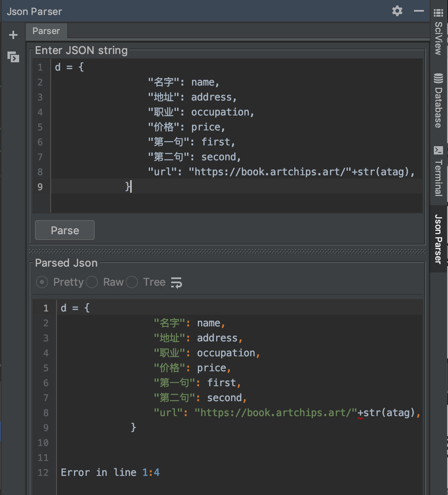Select the Raw radio button
This screenshot has width=448, height=495.
(92, 282)
